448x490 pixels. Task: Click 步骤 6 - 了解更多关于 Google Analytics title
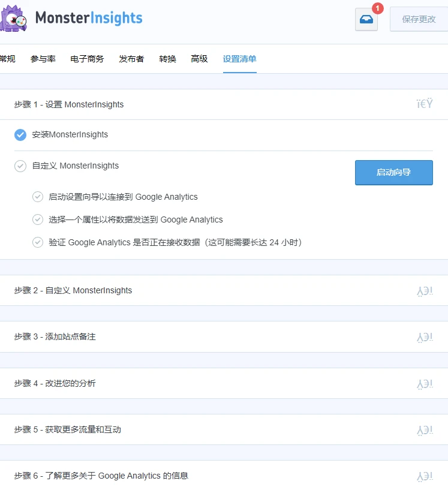101,476
